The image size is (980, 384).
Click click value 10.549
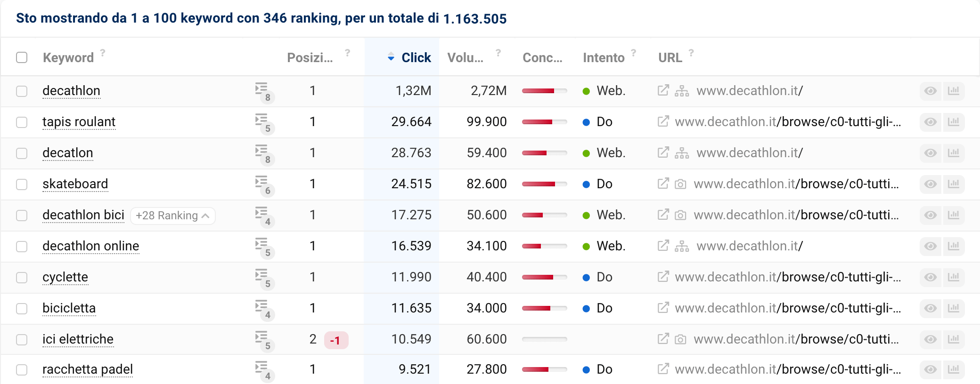(x=411, y=339)
